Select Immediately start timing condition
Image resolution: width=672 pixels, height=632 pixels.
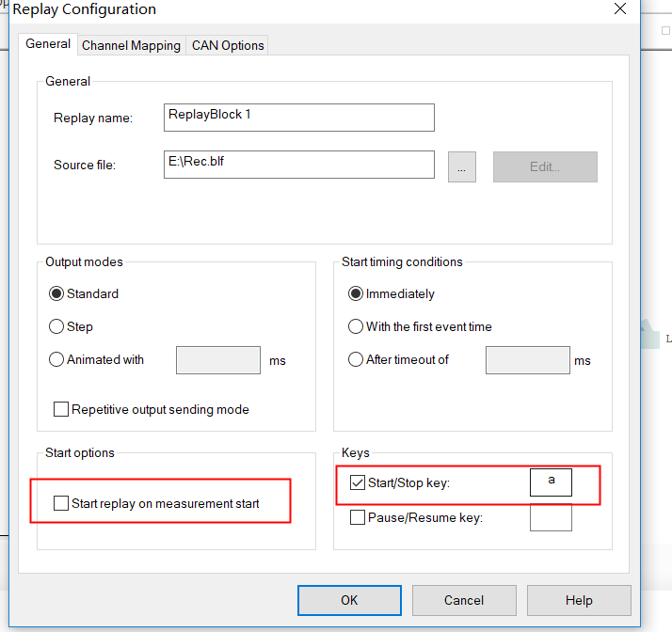coord(356,293)
